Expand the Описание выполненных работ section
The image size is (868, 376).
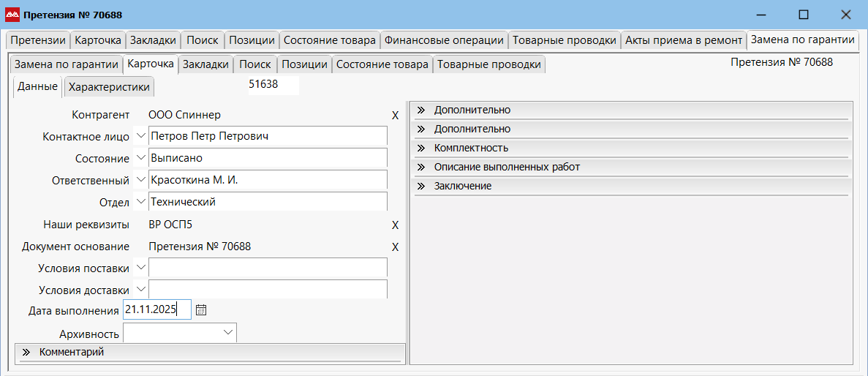pyautogui.click(x=421, y=167)
